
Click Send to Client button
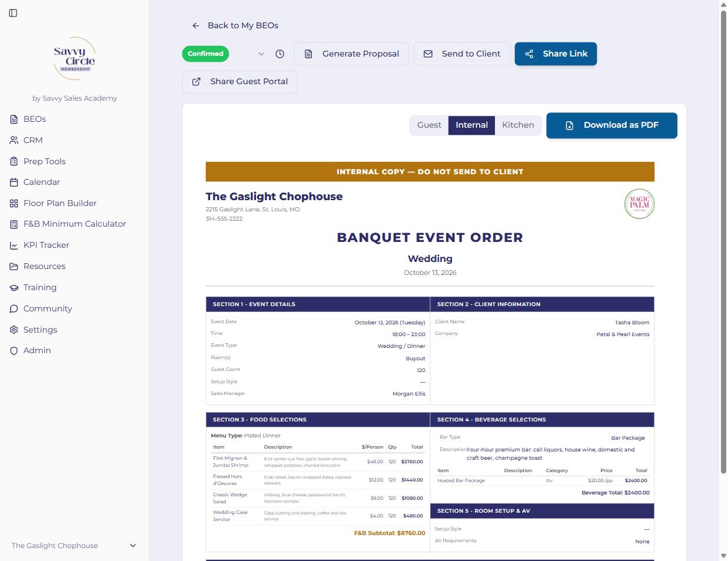[x=462, y=54]
